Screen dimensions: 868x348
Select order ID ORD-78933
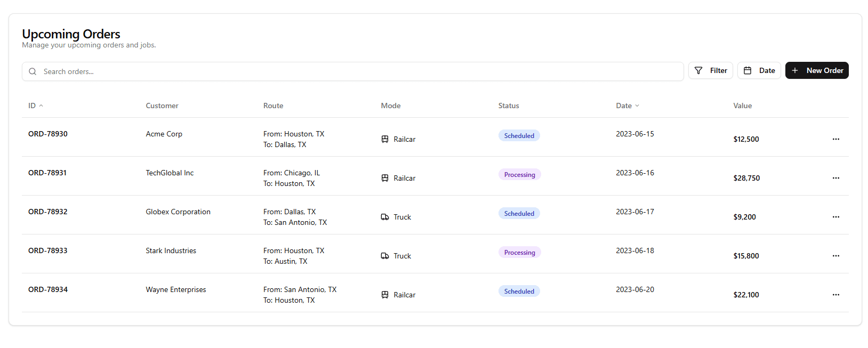48,250
